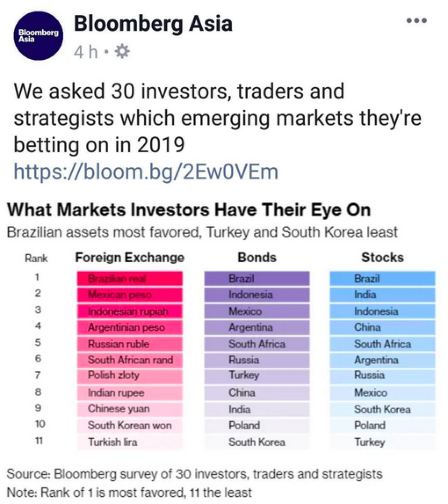This screenshot has height=504, width=448.
Task: Click the Stocks column header
Action: [x=382, y=257]
